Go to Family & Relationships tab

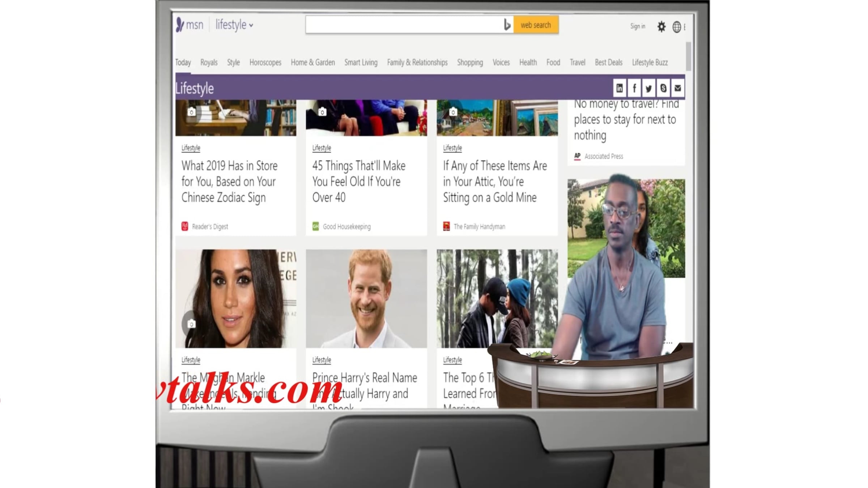tap(417, 62)
